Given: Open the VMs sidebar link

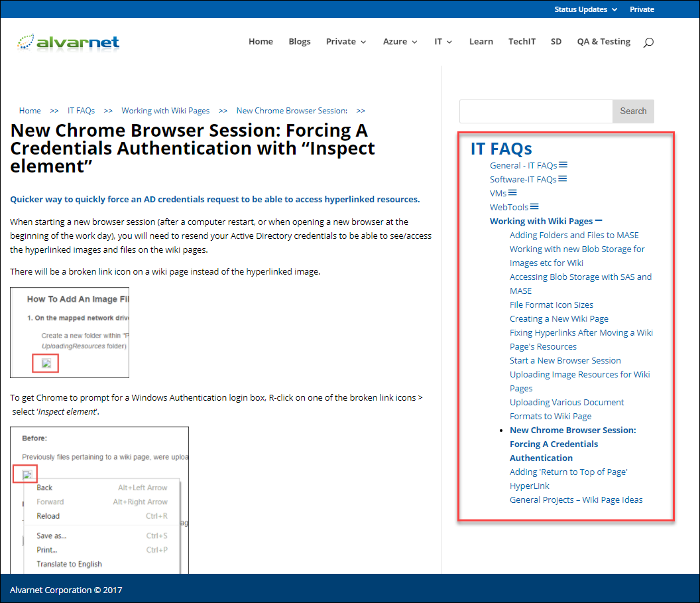Looking at the screenshot, I should pos(498,193).
